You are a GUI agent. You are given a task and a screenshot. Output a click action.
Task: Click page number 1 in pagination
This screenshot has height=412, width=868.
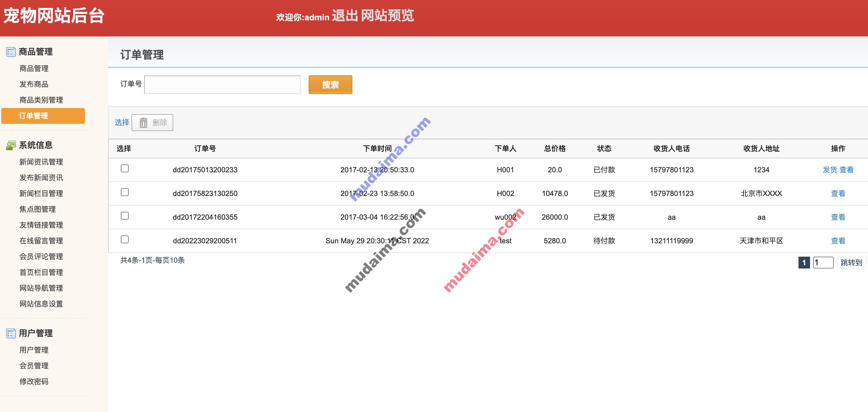point(804,262)
